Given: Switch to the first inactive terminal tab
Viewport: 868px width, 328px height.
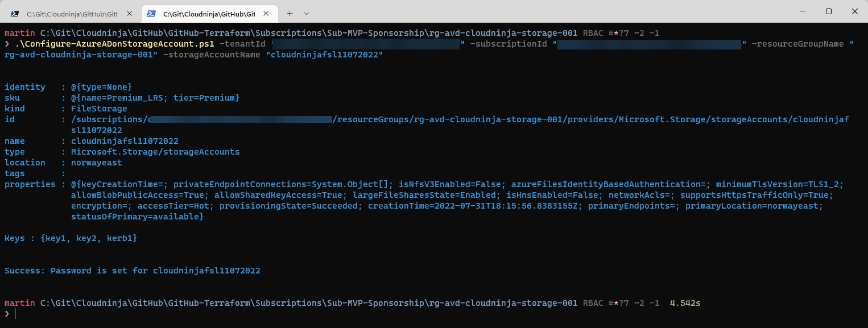Looking at the screenshot, I should click(72, 13).
